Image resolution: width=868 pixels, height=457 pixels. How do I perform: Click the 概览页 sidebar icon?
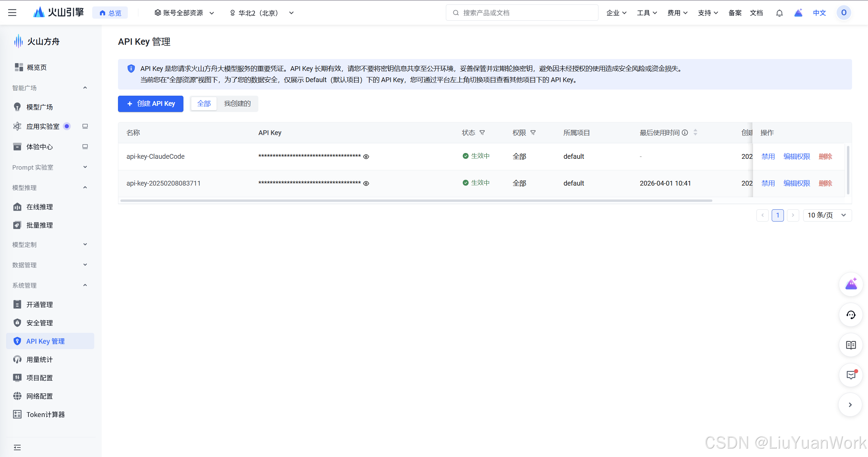pyautogui.click(x=19, y=67)
